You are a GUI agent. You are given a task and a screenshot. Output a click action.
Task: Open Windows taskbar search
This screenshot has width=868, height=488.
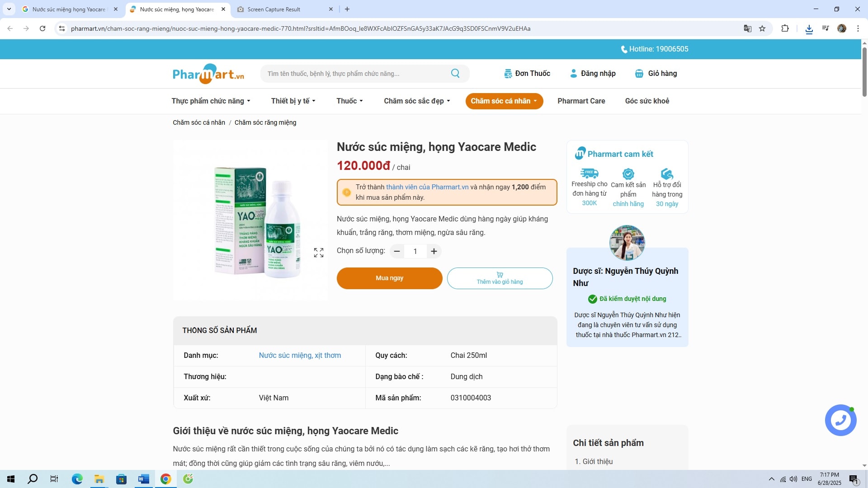[33, 479]
